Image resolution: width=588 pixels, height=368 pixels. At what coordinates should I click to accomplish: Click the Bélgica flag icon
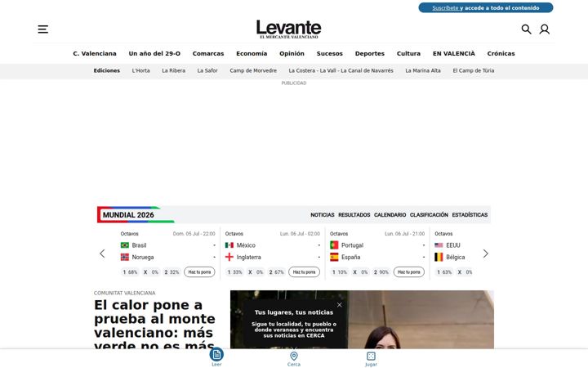[x=439, y=258]
